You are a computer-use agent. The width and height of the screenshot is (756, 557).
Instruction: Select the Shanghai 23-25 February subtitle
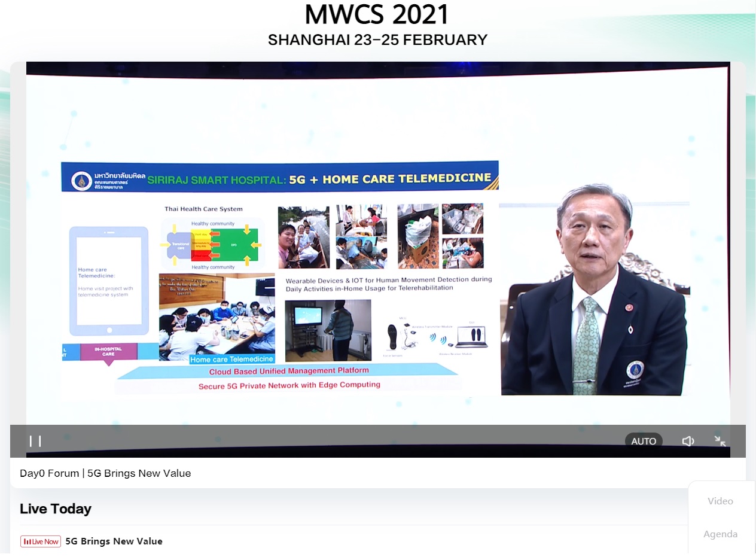tap(377, 40)
